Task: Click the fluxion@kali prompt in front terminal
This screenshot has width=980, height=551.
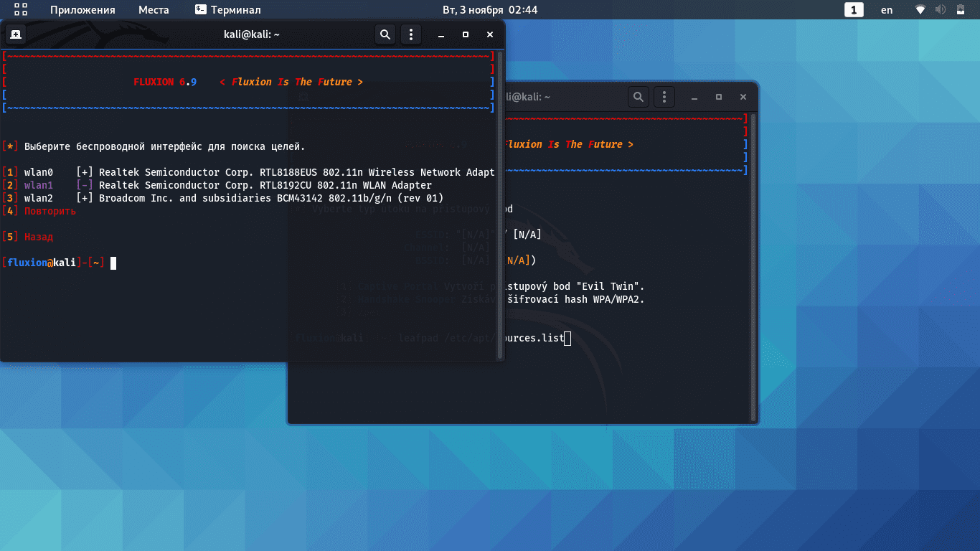Action: coord(53,263)
